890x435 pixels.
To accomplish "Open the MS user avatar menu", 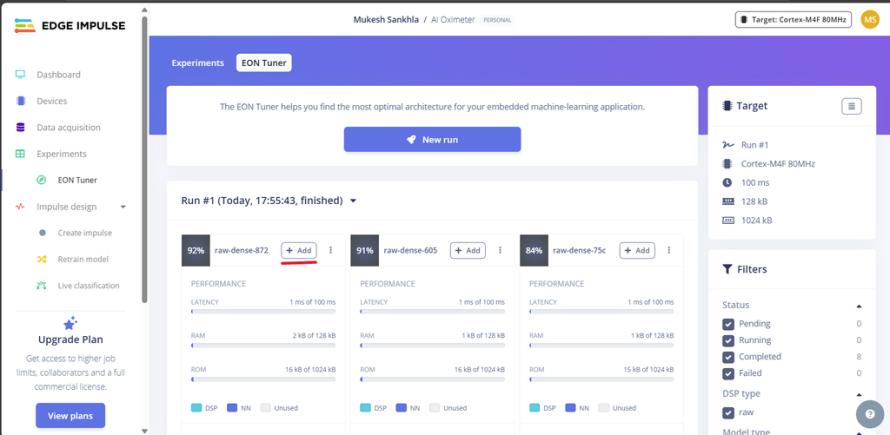I will click(x=870, y=20).
